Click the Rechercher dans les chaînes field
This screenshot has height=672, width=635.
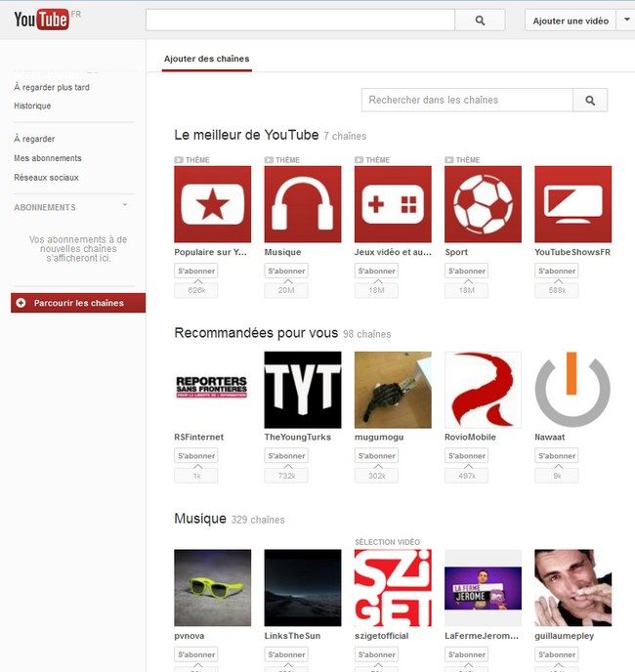[467, 100]
